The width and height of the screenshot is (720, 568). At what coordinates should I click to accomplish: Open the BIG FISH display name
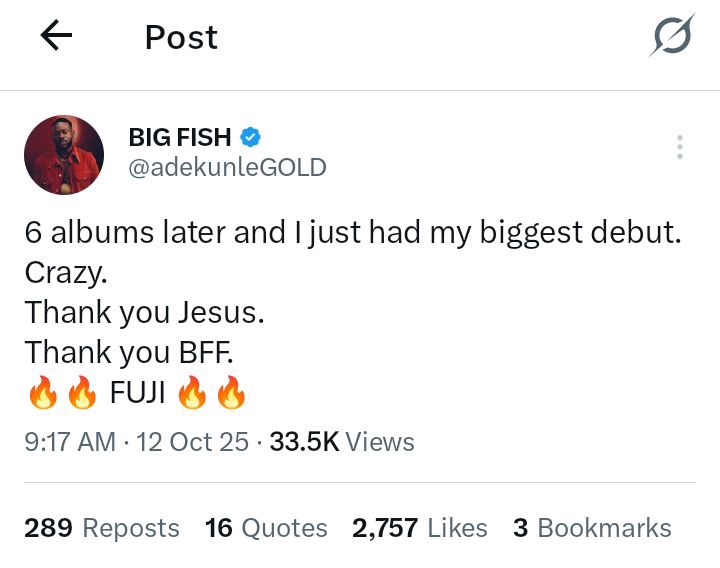pos(181,137)
